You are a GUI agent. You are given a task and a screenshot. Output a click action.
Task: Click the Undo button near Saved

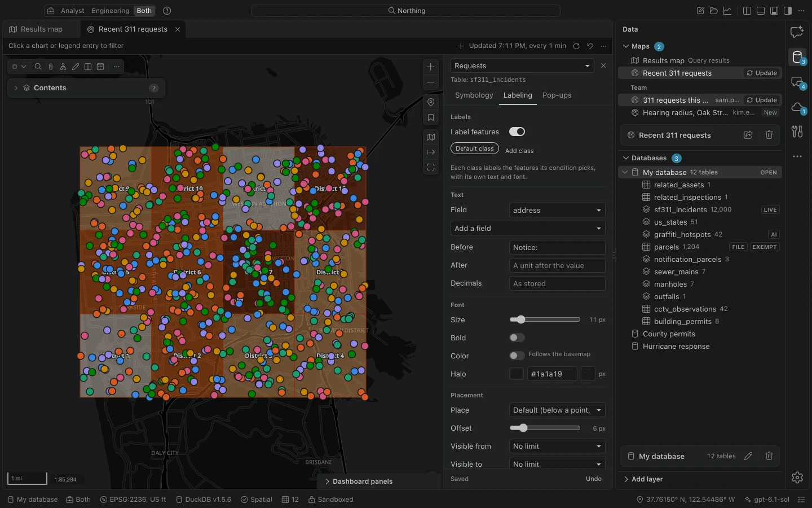pyautogui.click(x=594, y=479)
